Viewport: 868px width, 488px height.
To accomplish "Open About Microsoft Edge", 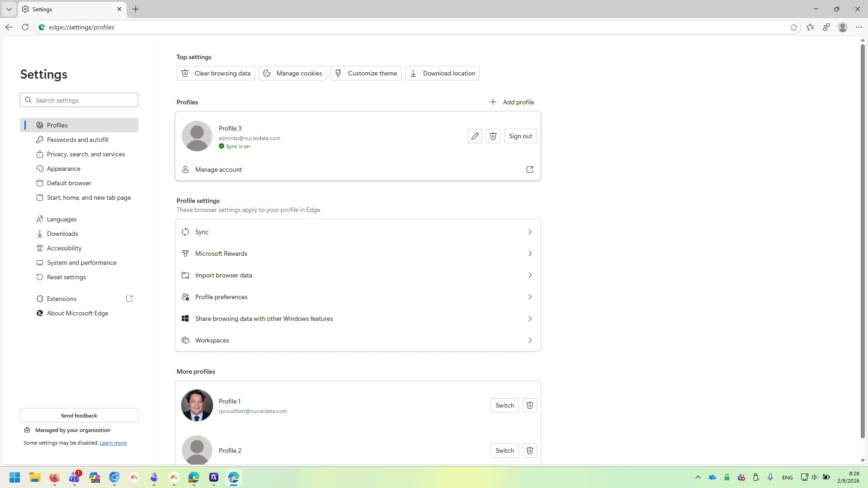I will click(79, 313).
